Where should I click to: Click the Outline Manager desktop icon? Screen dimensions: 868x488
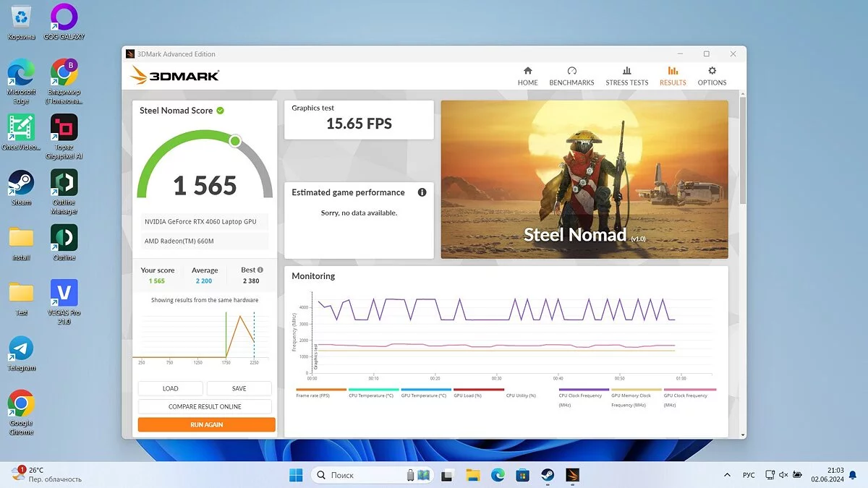click(64, 192)
